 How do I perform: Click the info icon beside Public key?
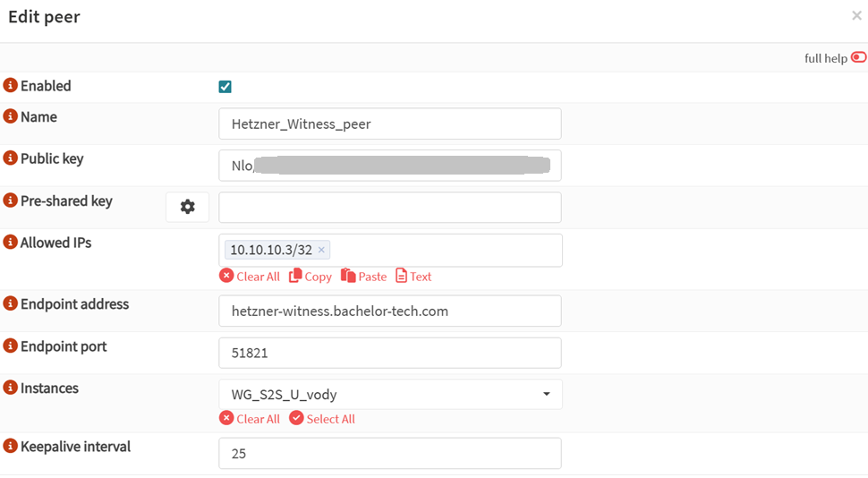coord(11,158)
